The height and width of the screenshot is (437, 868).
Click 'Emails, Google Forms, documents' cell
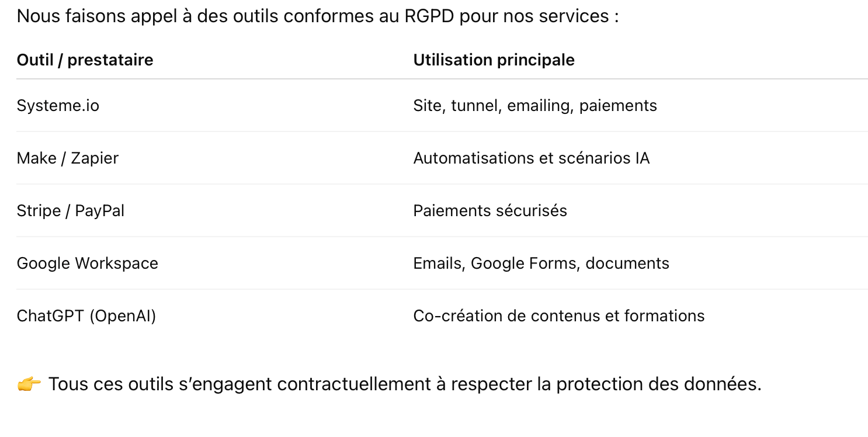pos(541,263)
